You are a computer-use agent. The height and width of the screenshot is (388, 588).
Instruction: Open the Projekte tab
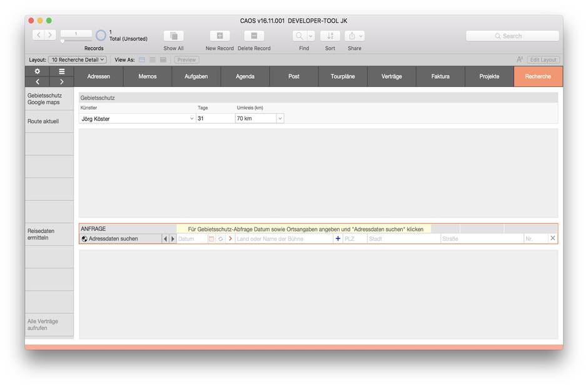[489, 76]
